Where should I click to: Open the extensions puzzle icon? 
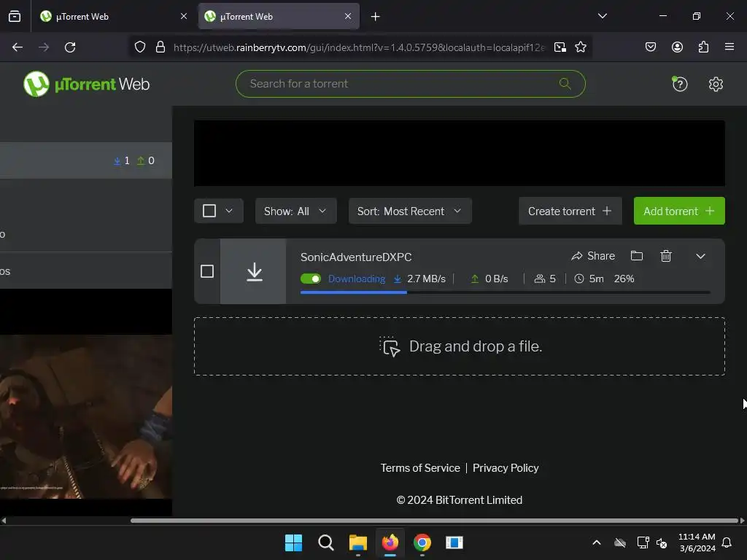pyautogui.click(x=703, y=47)
